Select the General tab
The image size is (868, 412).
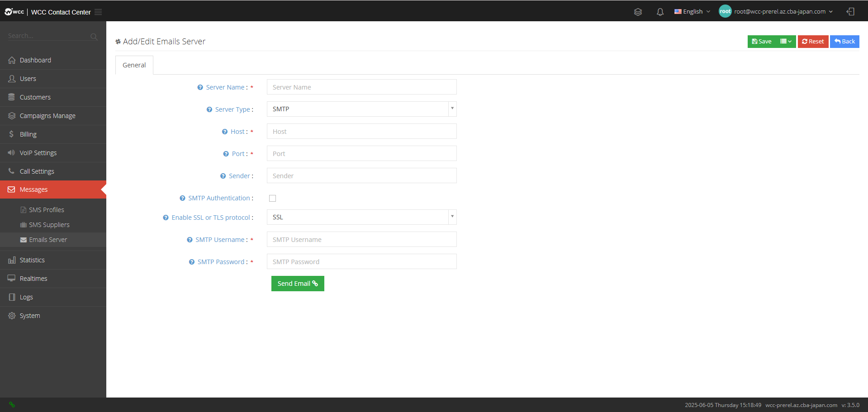[134, 65]
